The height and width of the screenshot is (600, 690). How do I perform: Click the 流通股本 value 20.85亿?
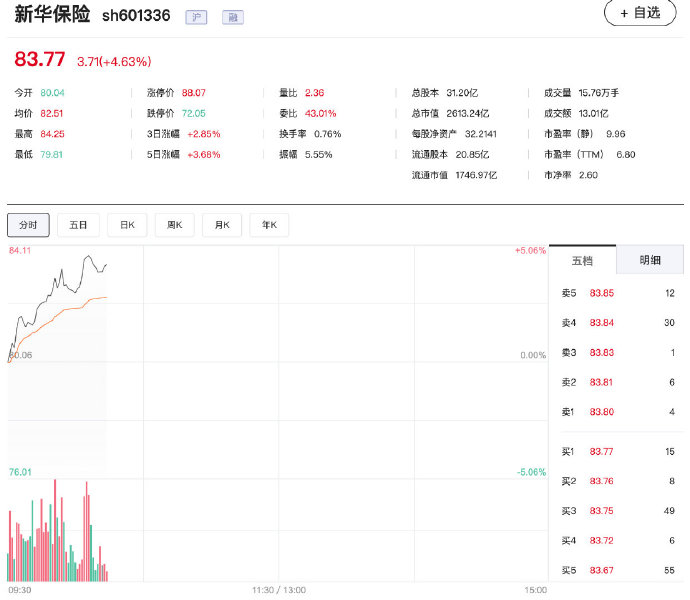pyautogui.click(x=472, y=155)
